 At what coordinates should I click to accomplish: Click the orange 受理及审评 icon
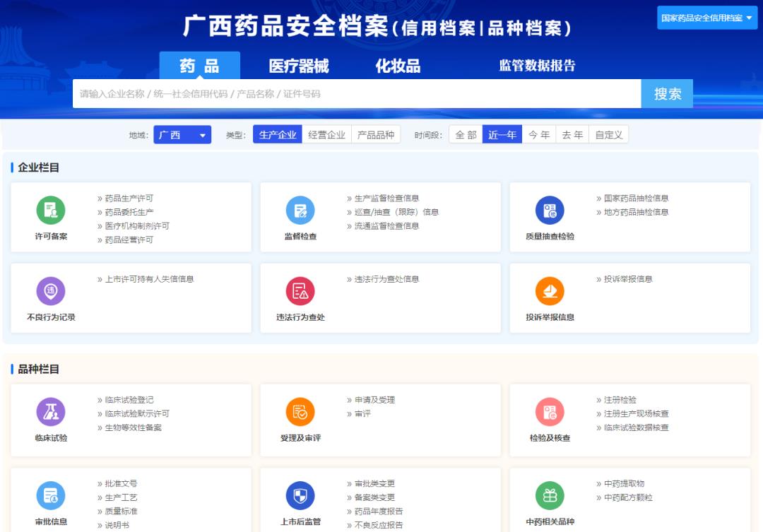(300, 412)
